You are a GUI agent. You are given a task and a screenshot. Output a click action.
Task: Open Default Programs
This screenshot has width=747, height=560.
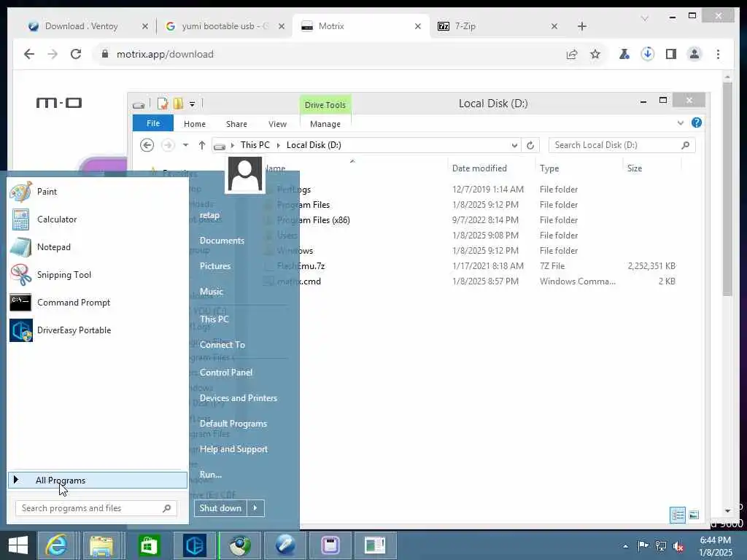pos(233,424)
